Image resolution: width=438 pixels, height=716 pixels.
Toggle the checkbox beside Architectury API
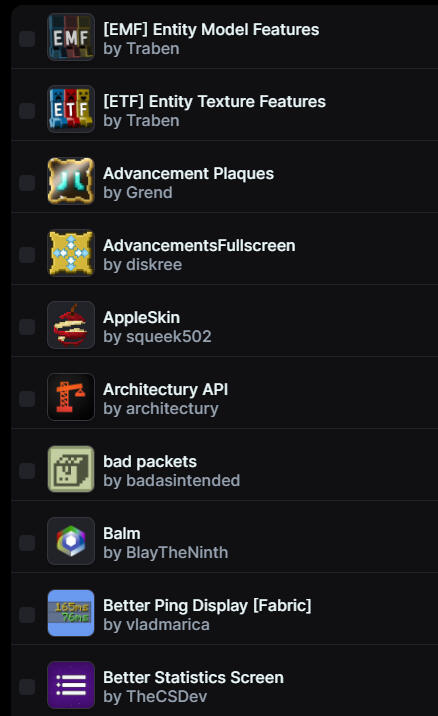coord(27,399)
